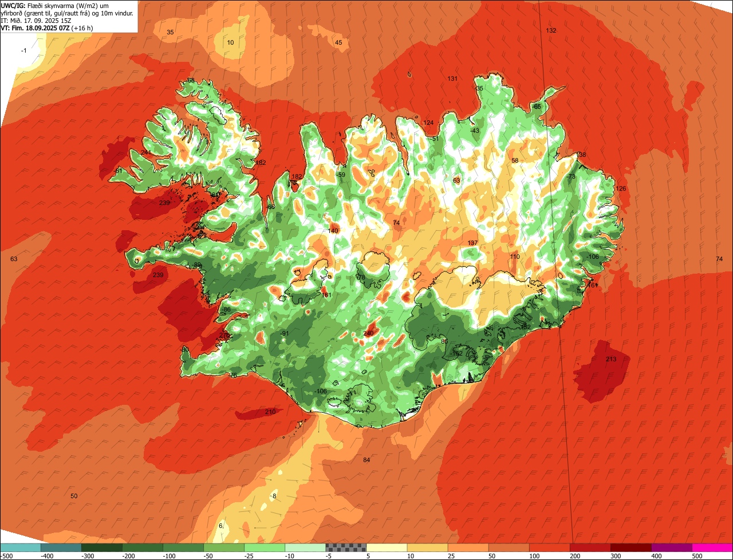733x560 pixels.
Task: Select the legend swatch between -100 and -50
Action: point(183,547)
